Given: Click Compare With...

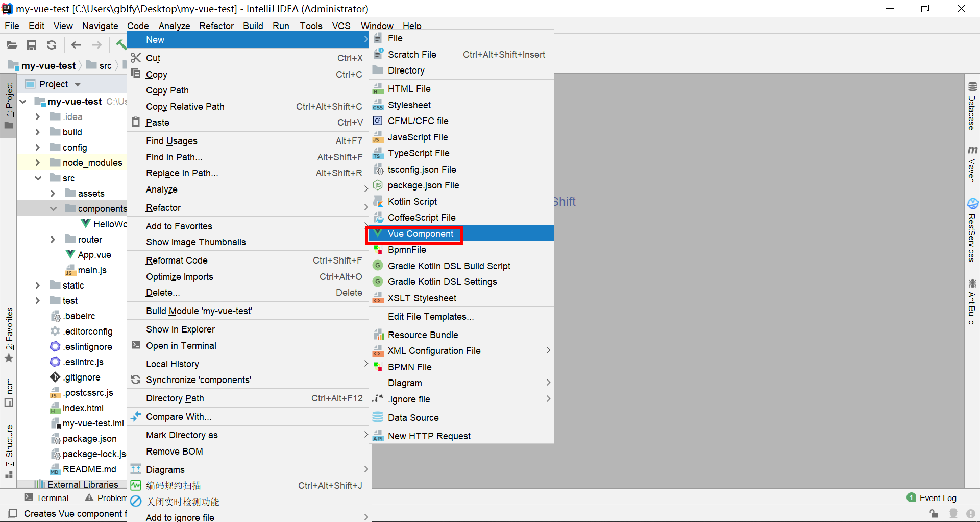Looking at the screenshot, I should [x=248, y=417].
